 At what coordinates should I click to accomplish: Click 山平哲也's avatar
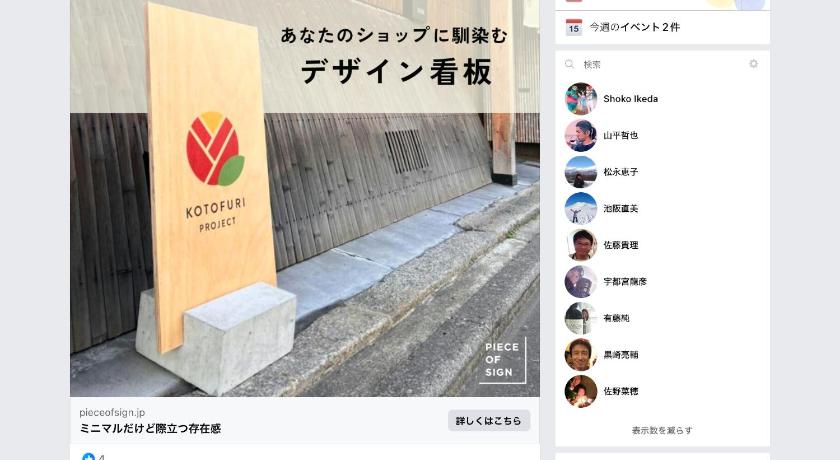(x=581, y=135)
